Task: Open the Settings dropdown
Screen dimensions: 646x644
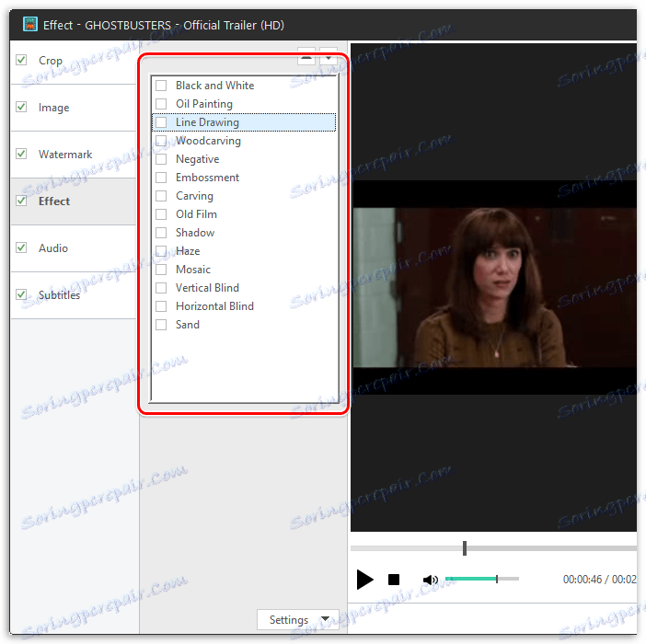Action: [298, 619]
